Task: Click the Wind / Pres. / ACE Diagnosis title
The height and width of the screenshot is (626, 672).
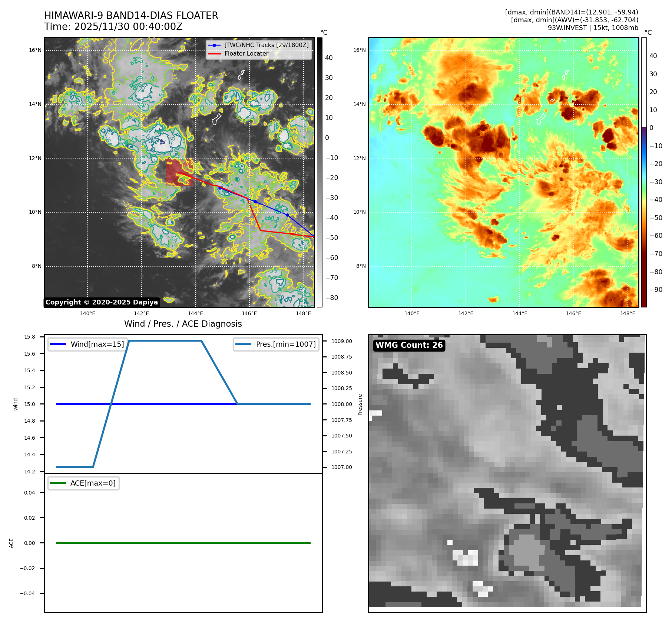Action: pos(183,324)
